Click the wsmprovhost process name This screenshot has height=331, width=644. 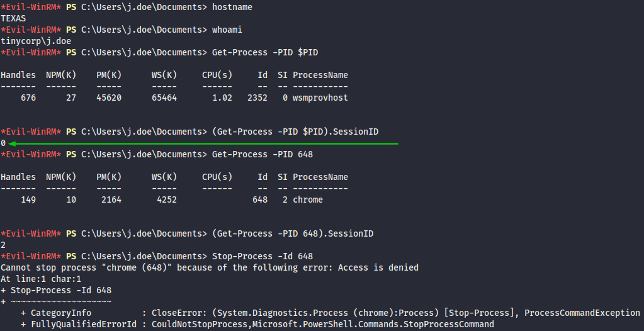[320, 98]
